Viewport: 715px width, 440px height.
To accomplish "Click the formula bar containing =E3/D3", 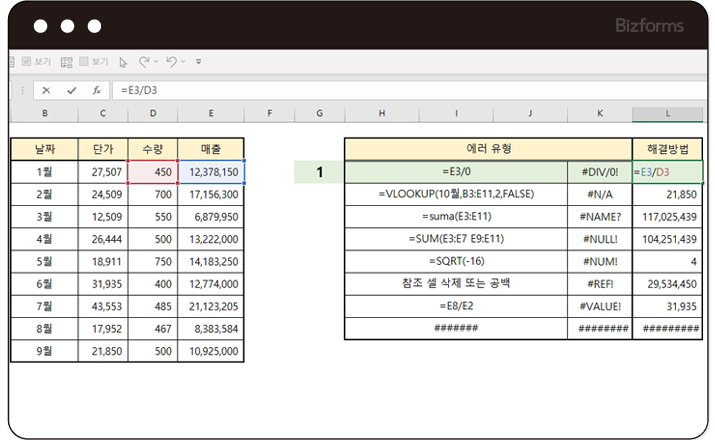I will point(400,90).
